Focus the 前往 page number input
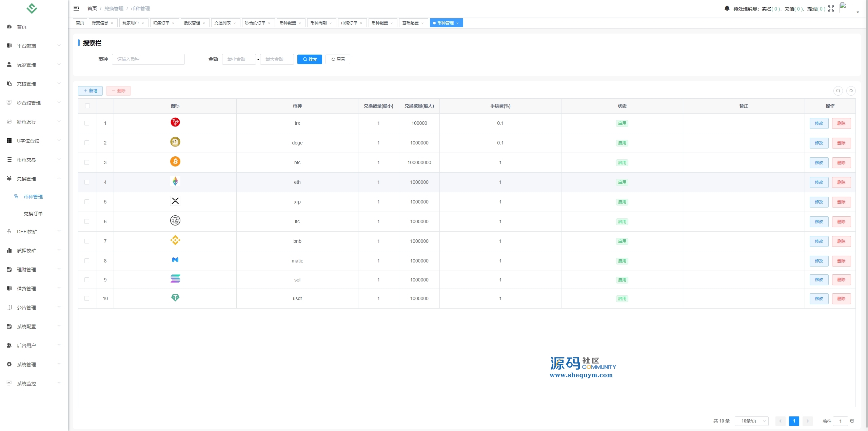Screen dimensions: 868x431 (x=840, y=421)
